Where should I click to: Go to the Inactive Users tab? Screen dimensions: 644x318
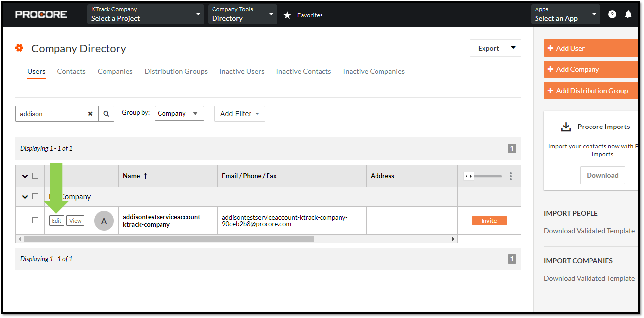point(242,71)
